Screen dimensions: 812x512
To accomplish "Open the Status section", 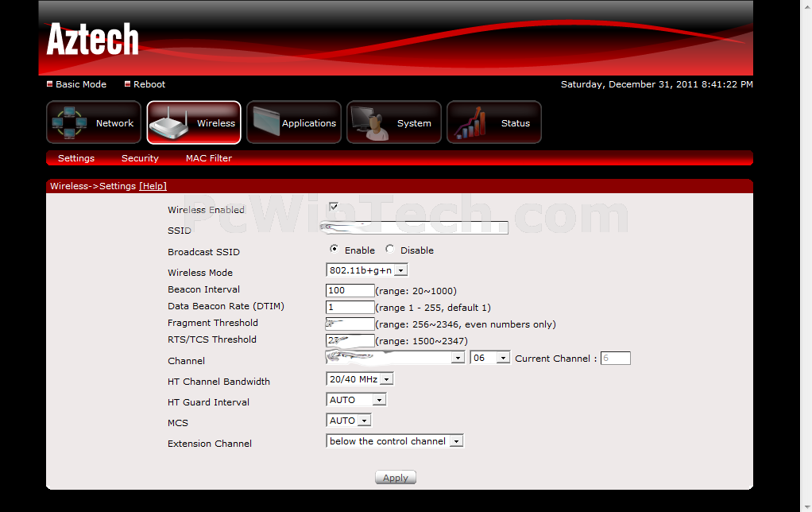I will [x=494, y=122].
